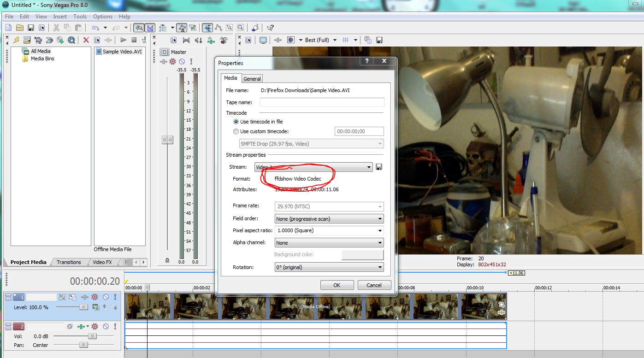
Task: Select Use custom timecode option
Action: coord(261,131)
